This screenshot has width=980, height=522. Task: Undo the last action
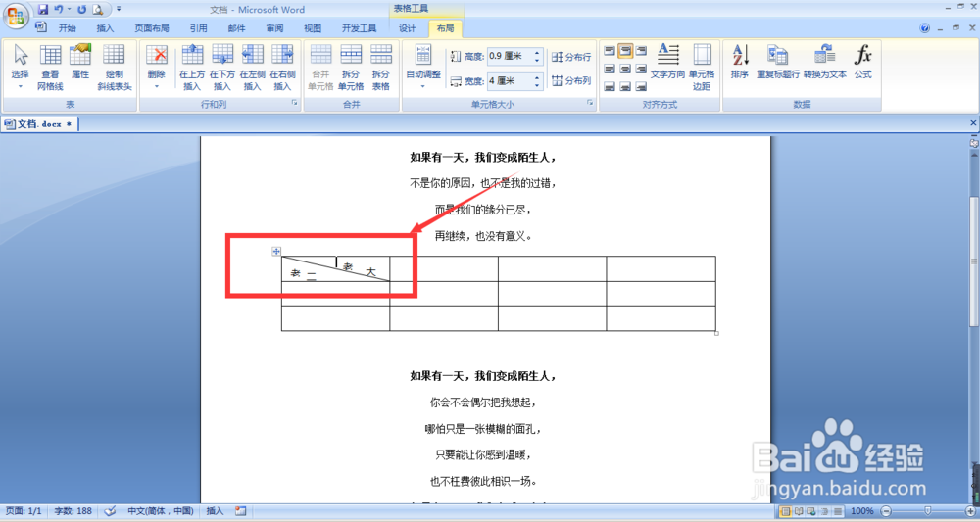(x=58, y=10)
